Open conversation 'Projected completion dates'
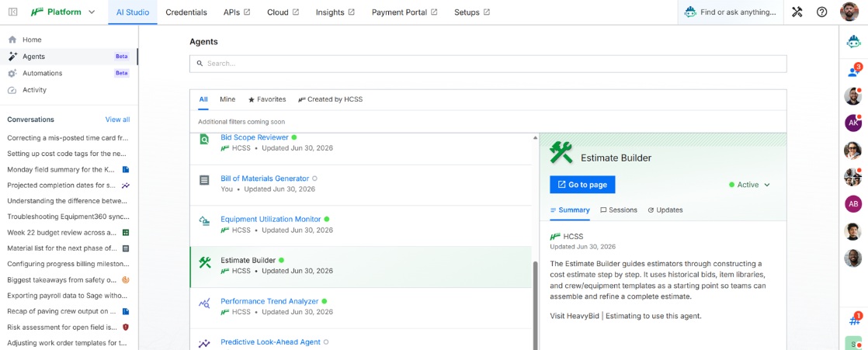The width and height of the screenshot is (868, 350). 68,185
